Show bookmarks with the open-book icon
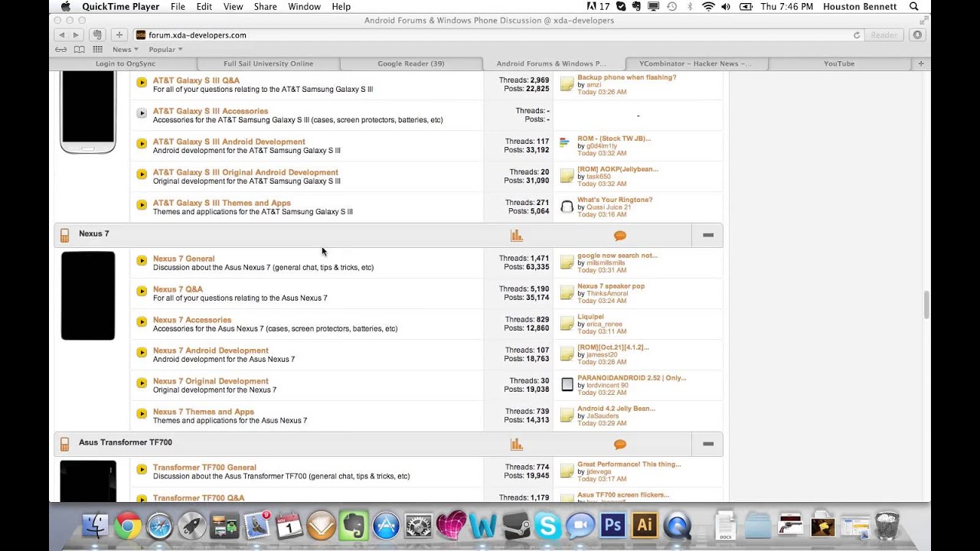This screenshot has width=980, height=551. 79,49
